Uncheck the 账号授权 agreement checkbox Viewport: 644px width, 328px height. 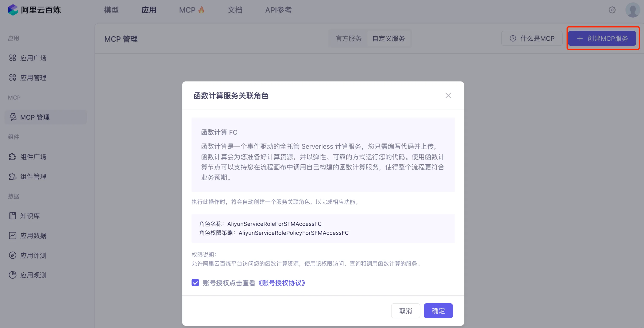point(195,283)
